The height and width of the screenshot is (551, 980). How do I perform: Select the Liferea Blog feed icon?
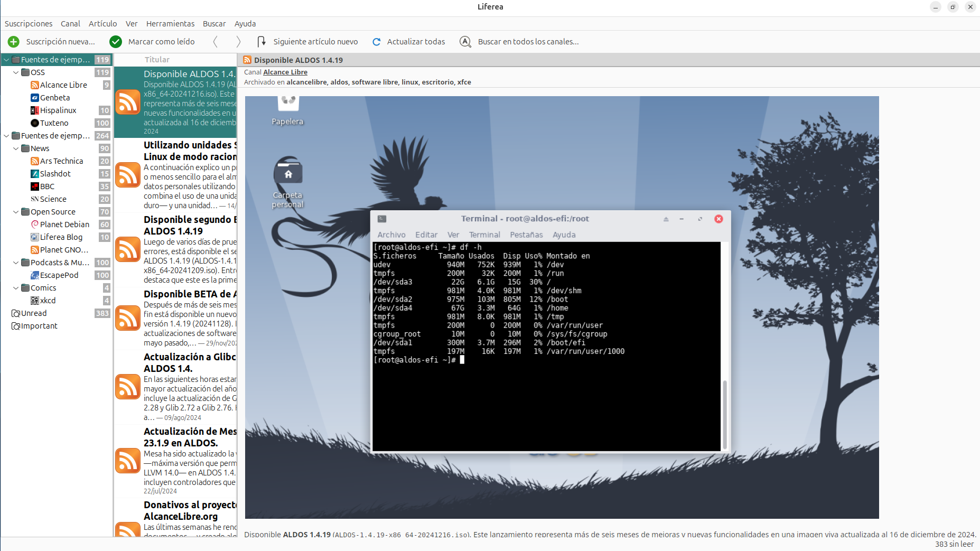35,237
